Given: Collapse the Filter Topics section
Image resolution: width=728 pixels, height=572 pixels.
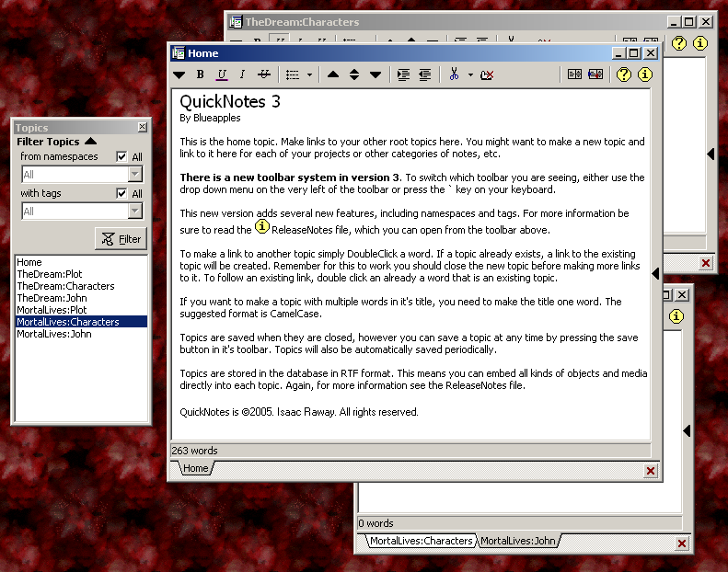Looking at the screenshot, I should pyautogui.click(x=91, y=142).
